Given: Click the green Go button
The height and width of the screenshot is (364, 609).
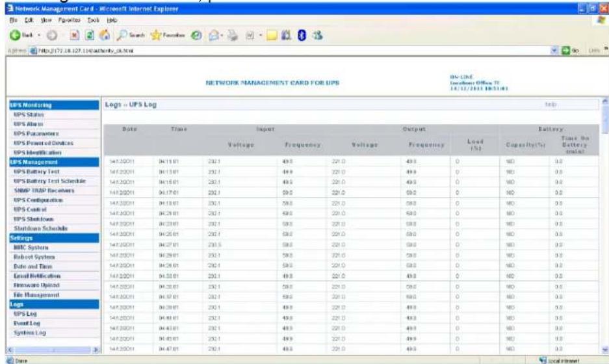Looking at the screenshot, I should (x=571, y=51).
